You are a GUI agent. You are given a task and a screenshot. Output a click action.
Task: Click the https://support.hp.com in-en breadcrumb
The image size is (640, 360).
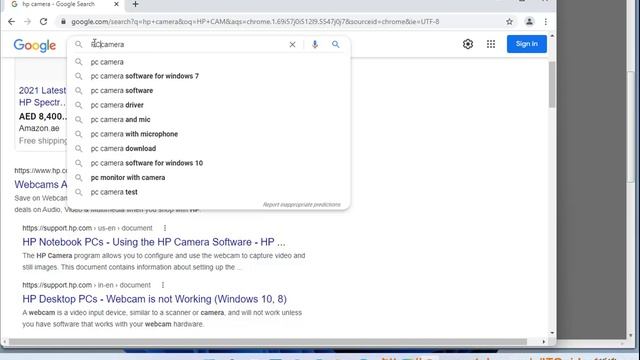click(87, 285)
